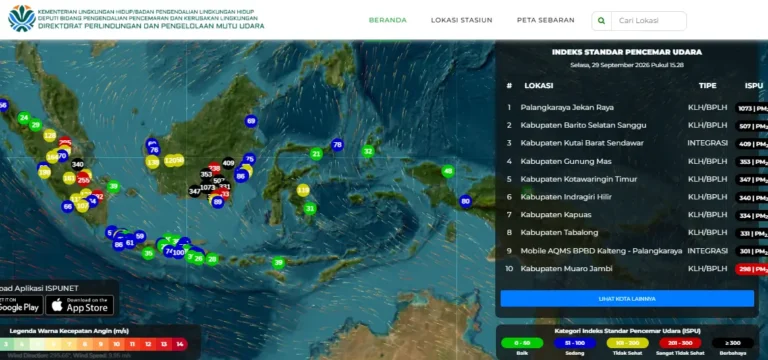Viewport: 768px width, 360px height.
Task: Click the green 35 station marker
Action: coord(148,253)
